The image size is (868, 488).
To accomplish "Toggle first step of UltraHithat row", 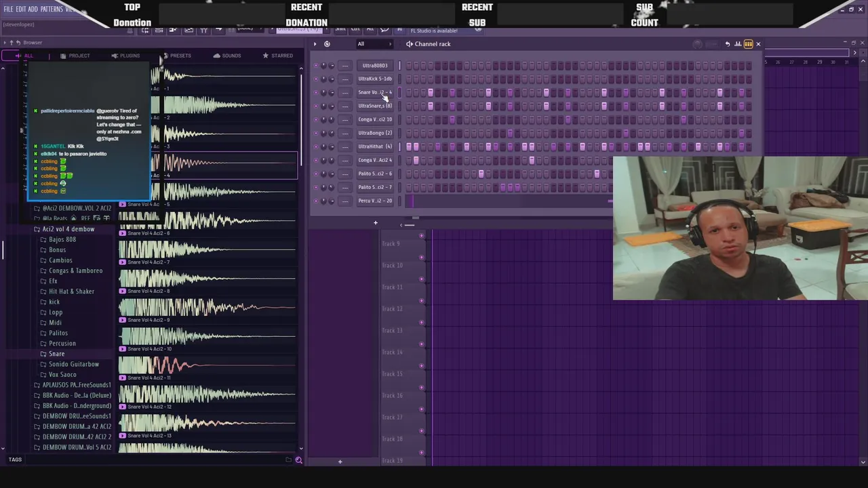I will tap(408, 147).
